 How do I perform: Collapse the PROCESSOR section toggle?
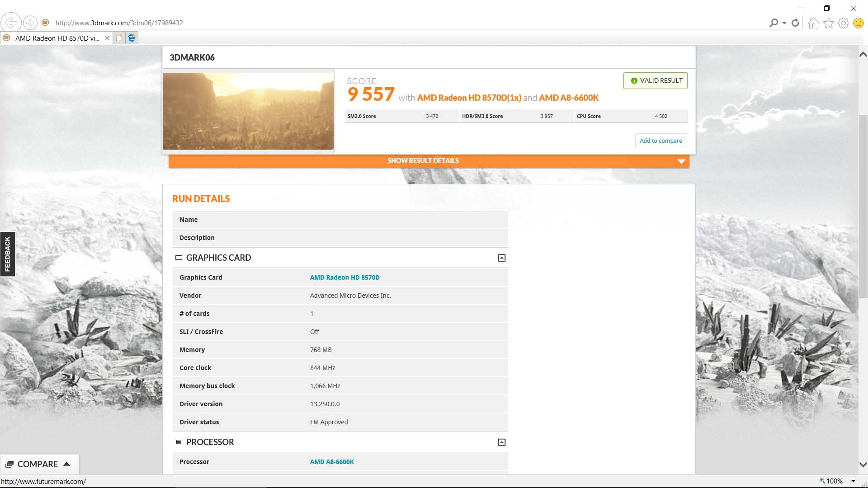(502, 442)
